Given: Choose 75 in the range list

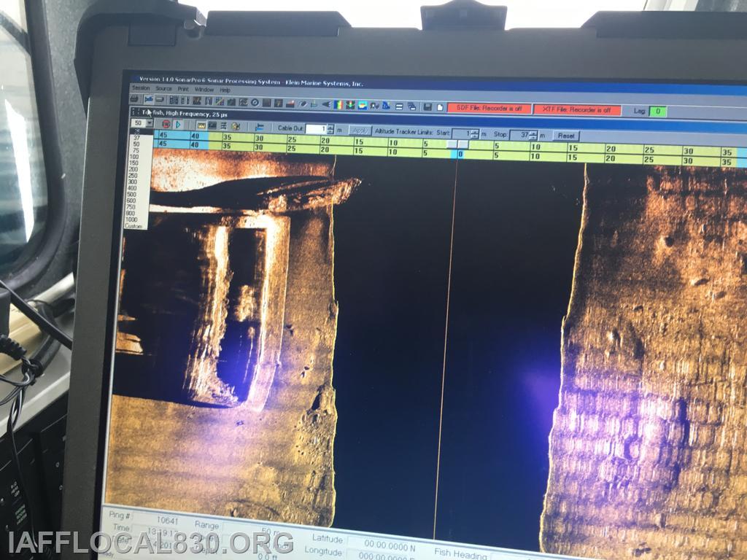Looking at the screenshot, I should [136, 150].
